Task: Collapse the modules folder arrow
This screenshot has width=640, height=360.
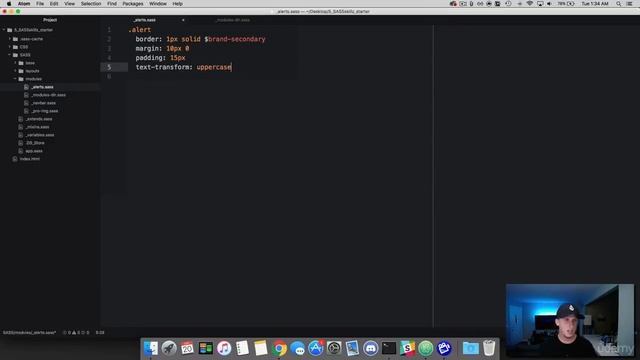Action: pyautogui.click(x=16, y=79)
